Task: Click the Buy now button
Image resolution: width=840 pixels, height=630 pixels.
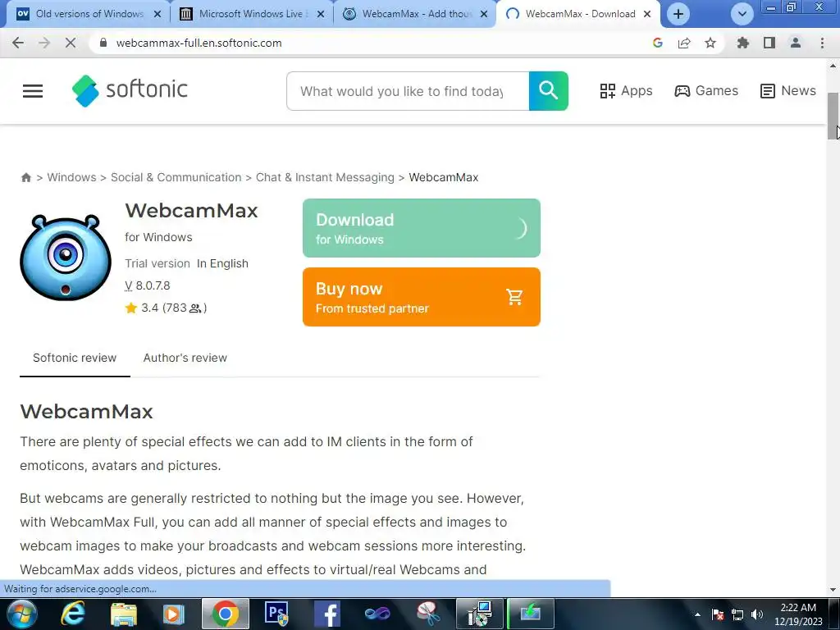Action: coord(421,297)
